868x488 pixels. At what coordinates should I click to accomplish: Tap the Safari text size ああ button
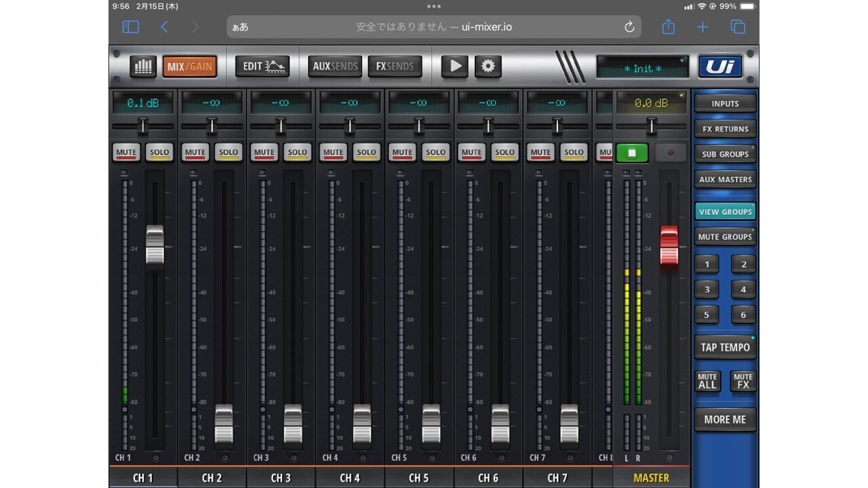(240, 27)
